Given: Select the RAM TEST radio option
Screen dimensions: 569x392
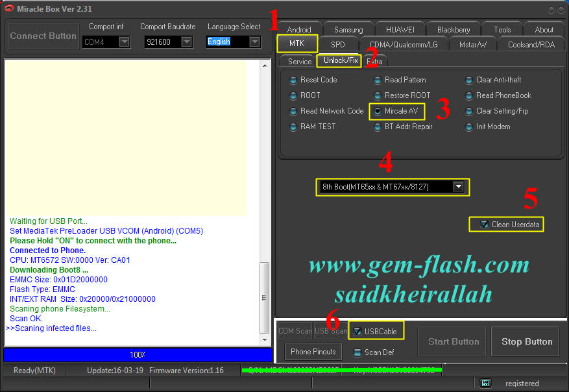Looking at the screenshot, I should coord(313,127).
